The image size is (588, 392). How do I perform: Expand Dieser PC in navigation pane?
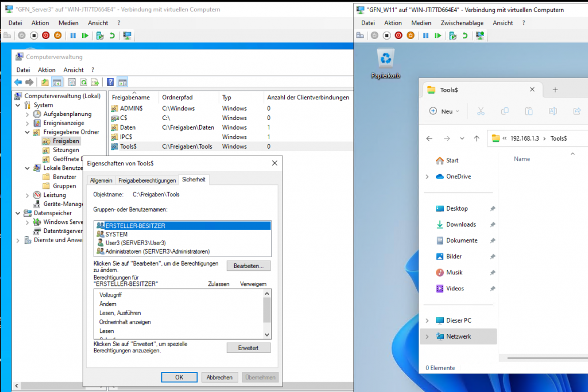pos(427,320)
